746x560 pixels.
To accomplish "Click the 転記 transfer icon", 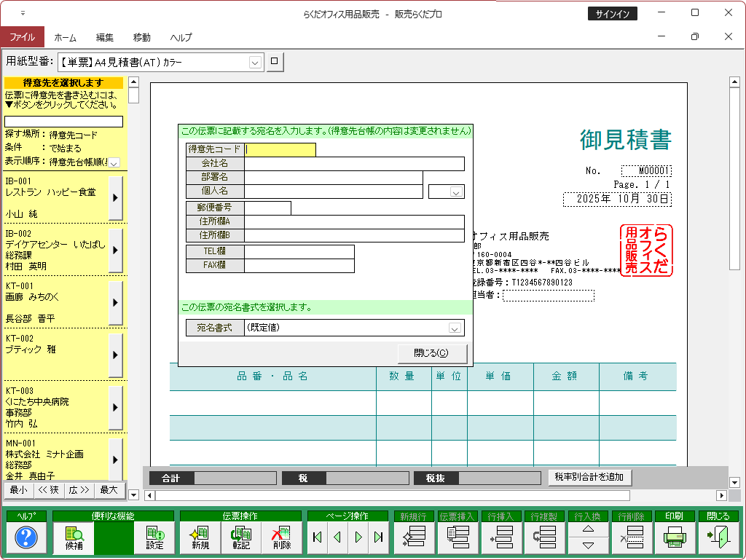I will pos(240,537).
